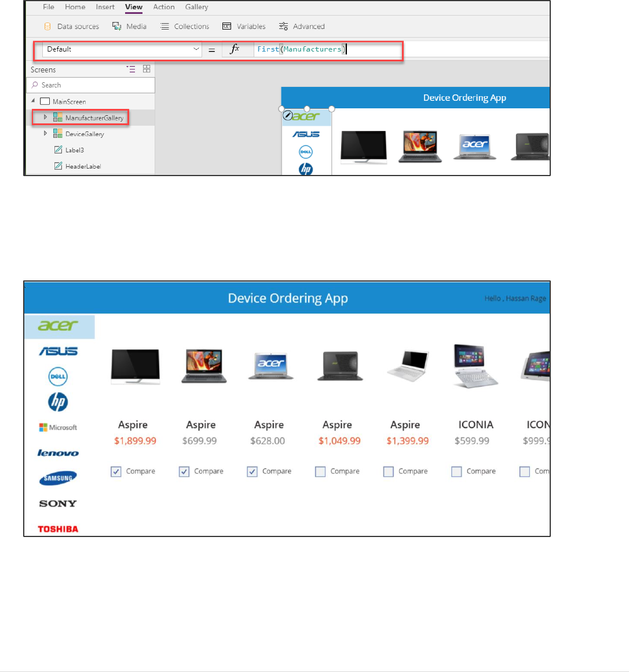Image resolution: width=629 pixels, height=672 pixels.
Task: Select Microsoft manufacturer logo
Action: click(x=58, y=428)
